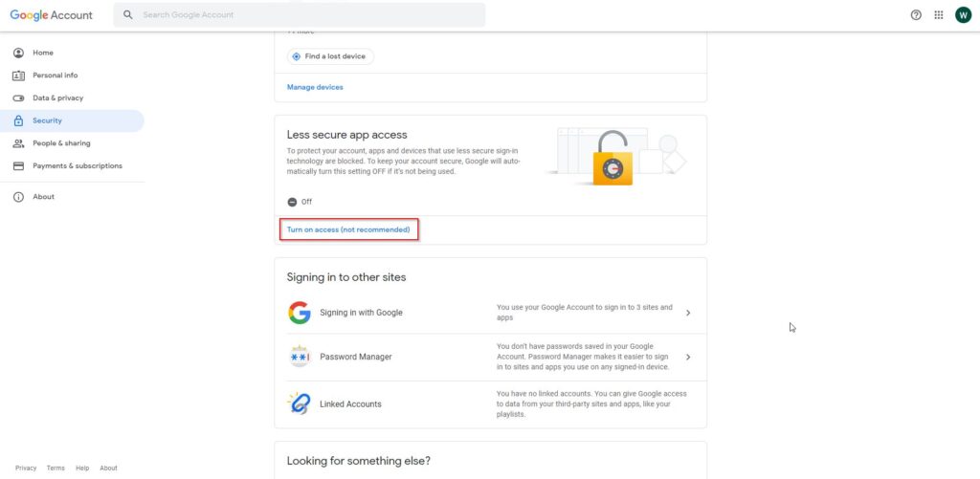This screenshot has width=980, height=479.
Task: Click the Security padlock sidebar icon
Action: [x=19, y=120]
